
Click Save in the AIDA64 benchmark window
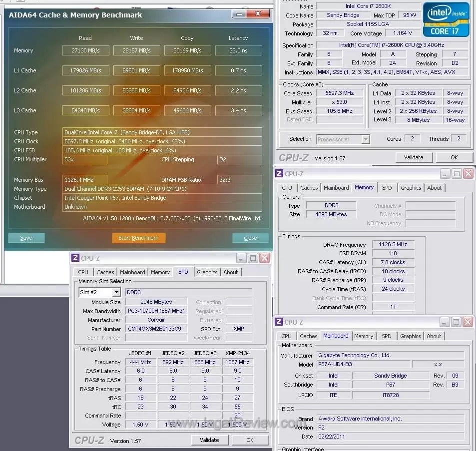pyautogui.click(x=26, y=238)
